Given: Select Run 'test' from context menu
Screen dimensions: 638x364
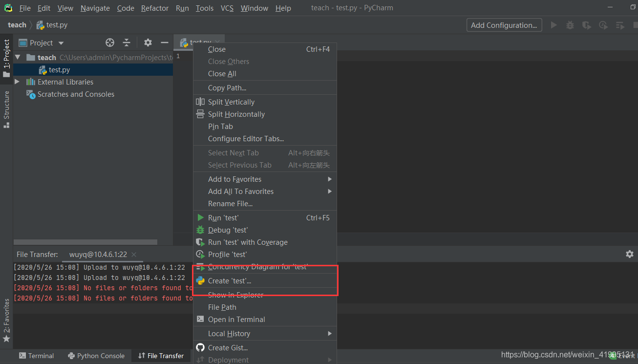Looking at the screenshot, I should tap(265, 218).
